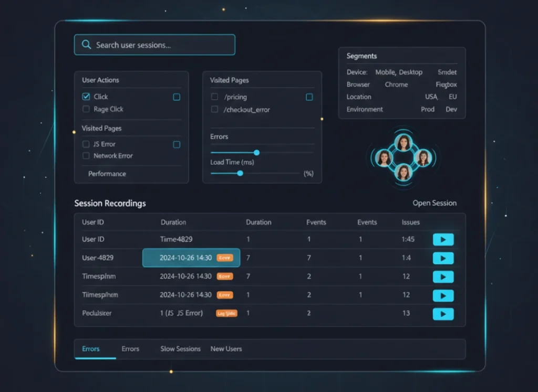Filter segments by Chrome browser
Image resolution: width=538 pixels, height=392 pixels.
[396, 84]
